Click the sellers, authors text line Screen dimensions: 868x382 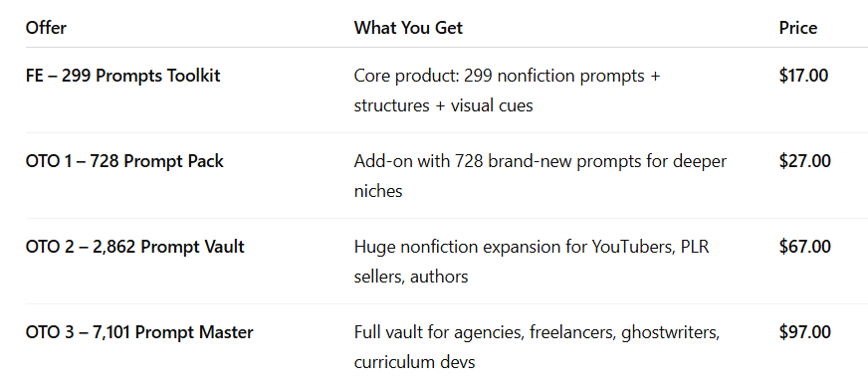click(411, 277)
